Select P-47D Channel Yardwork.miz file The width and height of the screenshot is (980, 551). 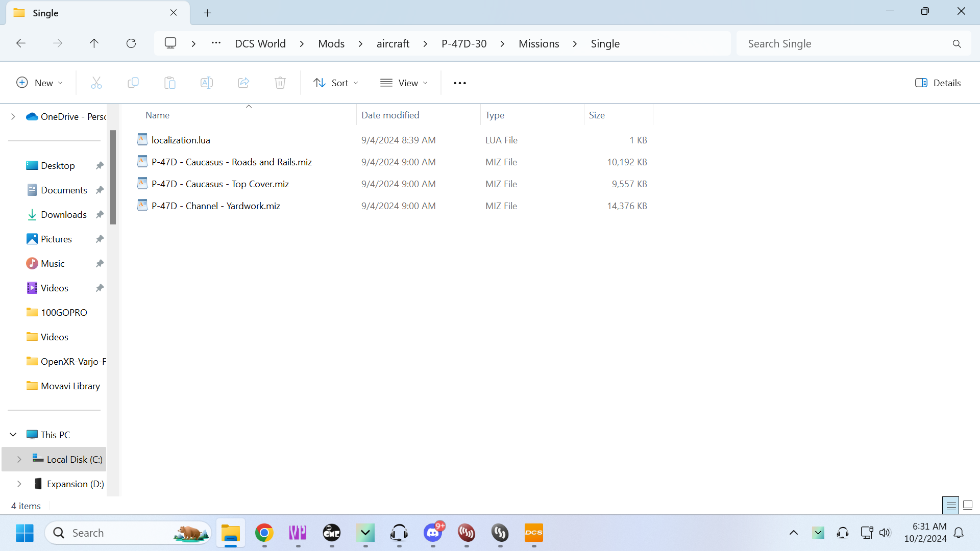216,206
